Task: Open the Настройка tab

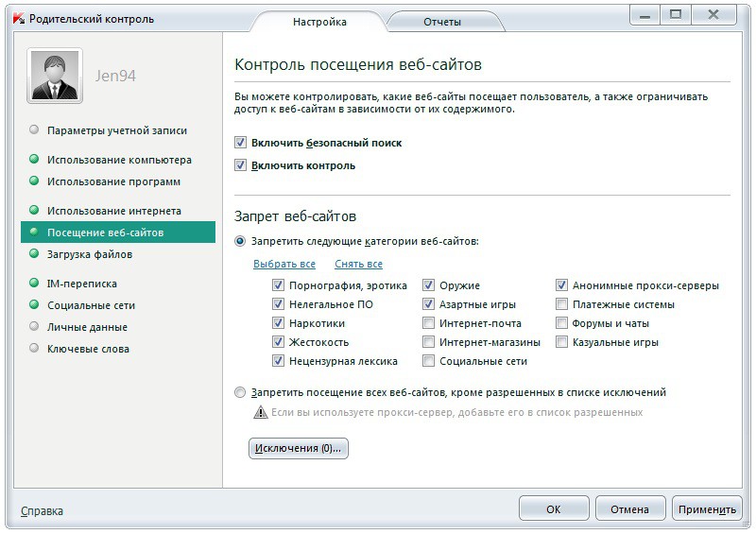Action: coord(319,22)
